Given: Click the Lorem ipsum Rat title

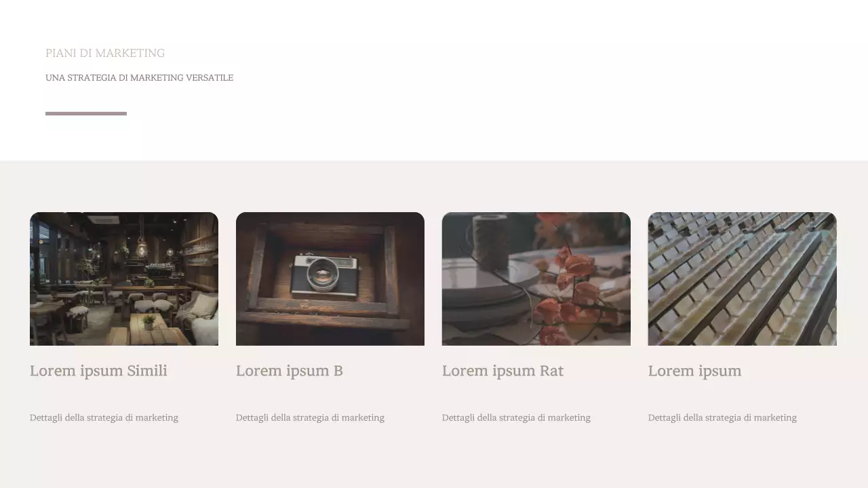Looking at the screenshot, I should [x=502, y=371].
